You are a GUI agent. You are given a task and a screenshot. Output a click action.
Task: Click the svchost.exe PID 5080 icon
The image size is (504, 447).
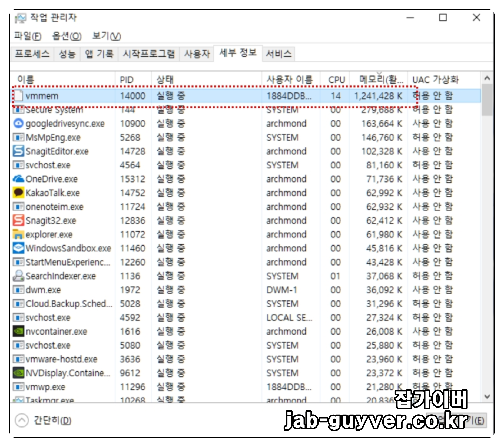coord(18,345)
